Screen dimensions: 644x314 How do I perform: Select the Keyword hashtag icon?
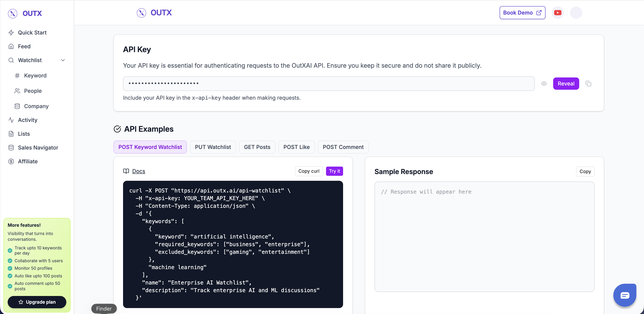pos(17,75)
